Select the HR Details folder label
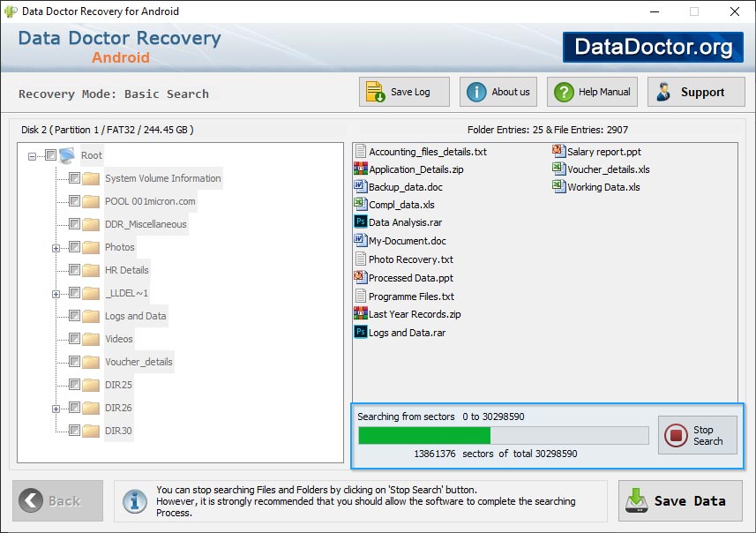The height and width of the screenshot is (533, 756). coord(127,270)
